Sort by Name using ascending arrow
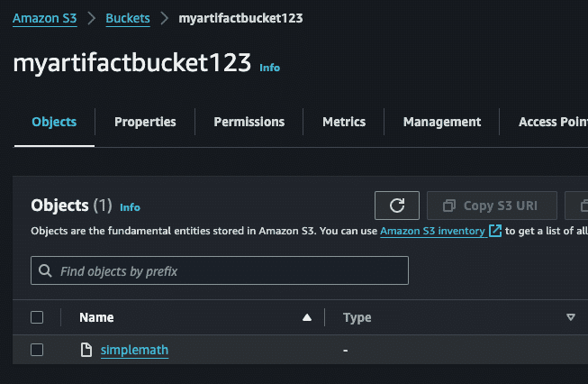Viewport: 588px width, 384px height. [x=307, y=317]
